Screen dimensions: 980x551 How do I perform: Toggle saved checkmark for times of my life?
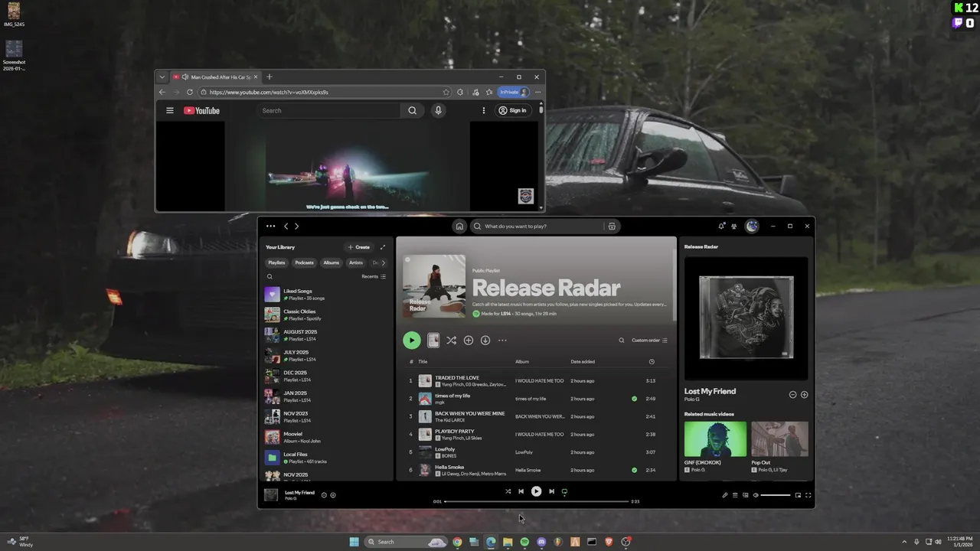click(634, 399)
